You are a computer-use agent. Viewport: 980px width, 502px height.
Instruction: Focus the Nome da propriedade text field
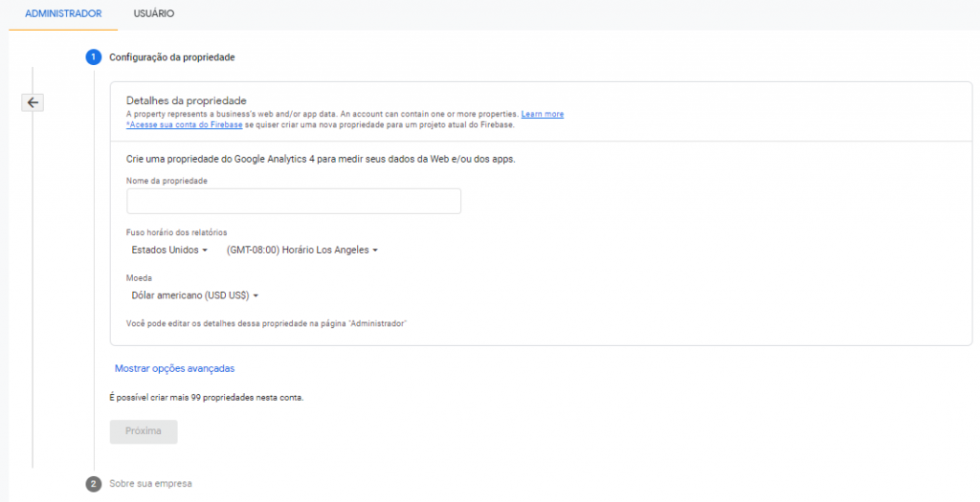pyautogui.click(x=293, y=201)
